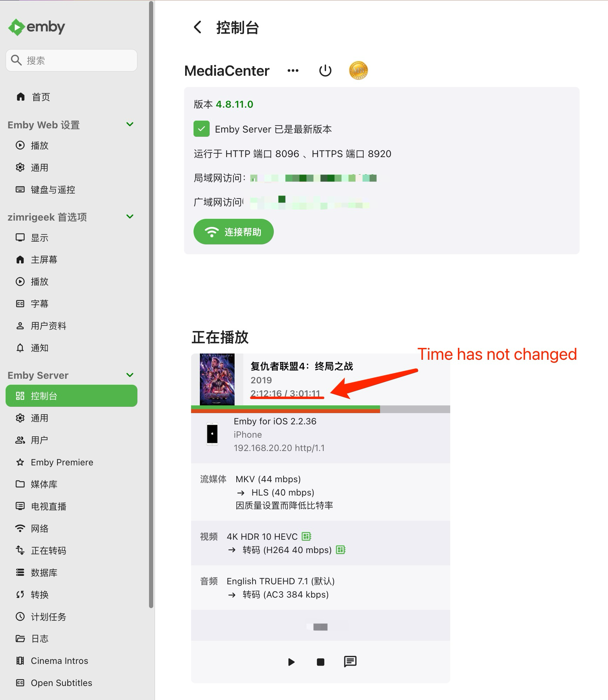The height and width of the screenshot is (700, 608).
Task: Click the movie title 复仇者联盟4:终局之战
Action: 302,366
